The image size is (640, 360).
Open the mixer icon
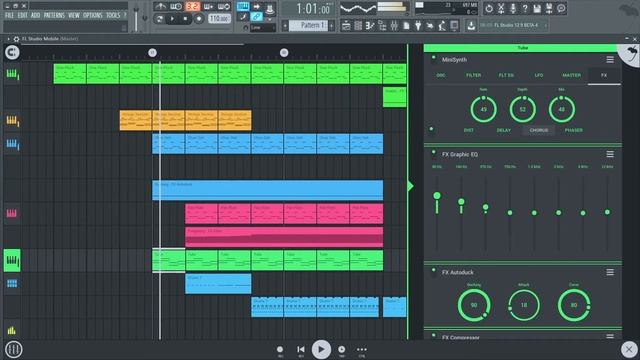pos(394,26)
